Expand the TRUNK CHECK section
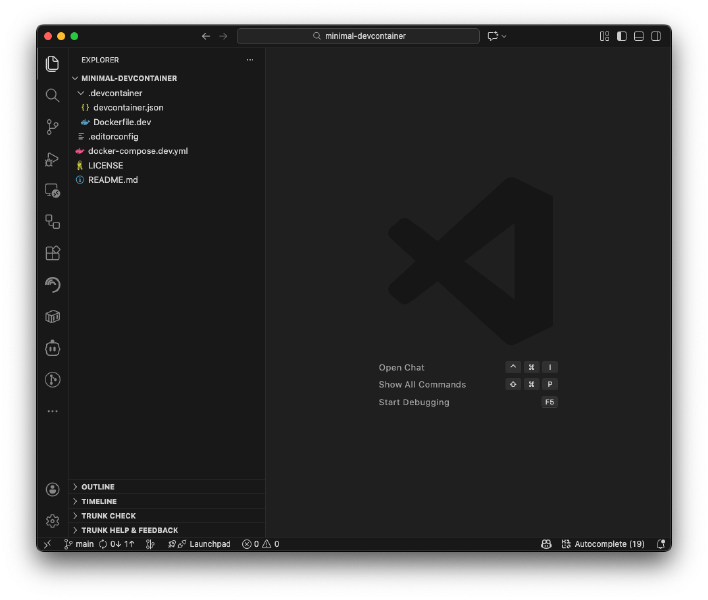 (167, 516)
